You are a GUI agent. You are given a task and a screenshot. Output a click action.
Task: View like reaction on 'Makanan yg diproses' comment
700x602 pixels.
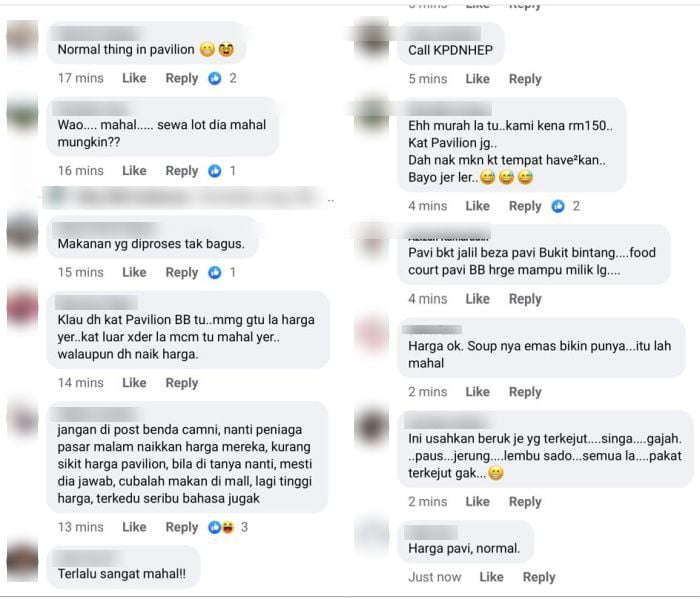(x=215, y=272)
